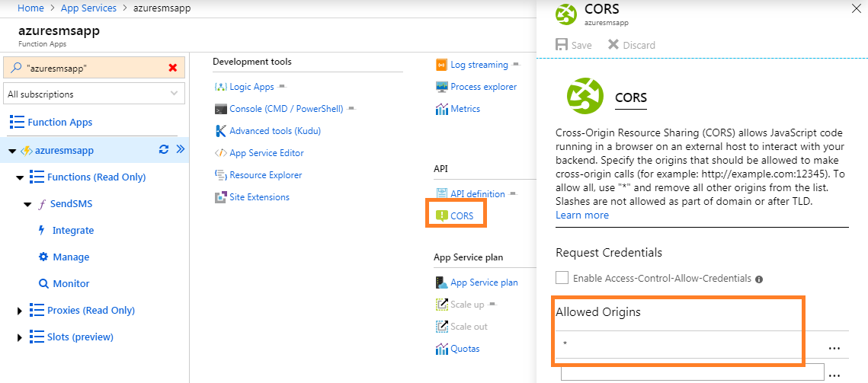Viewport: 868px width, 383px height.
Task: Expand the Slots (preview) node
Action: (x=20, y=337)
